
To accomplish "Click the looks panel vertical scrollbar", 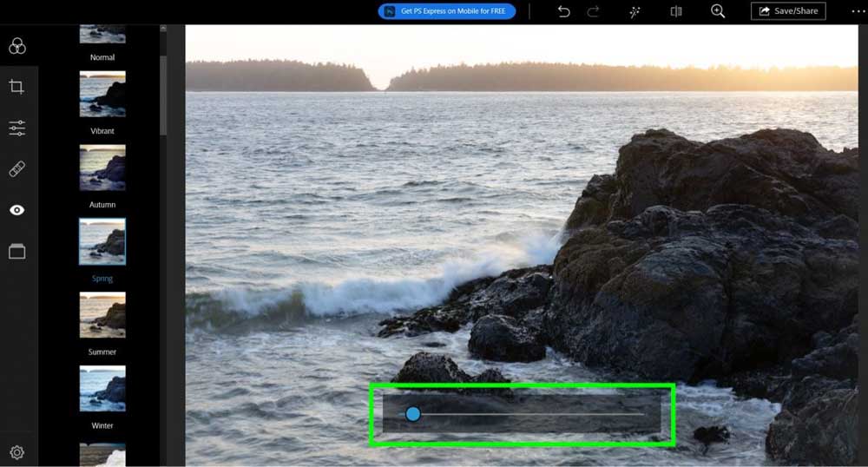I will click(163, 95).
